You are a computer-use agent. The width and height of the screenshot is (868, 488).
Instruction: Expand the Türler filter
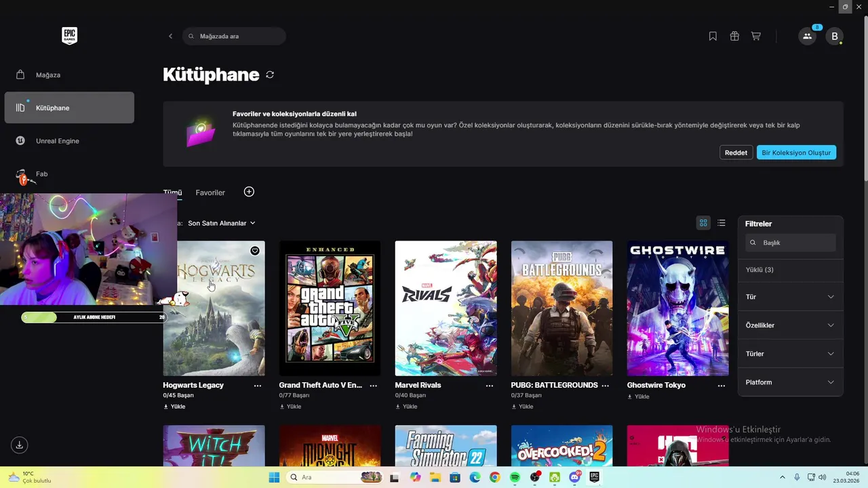click(790, 354)
